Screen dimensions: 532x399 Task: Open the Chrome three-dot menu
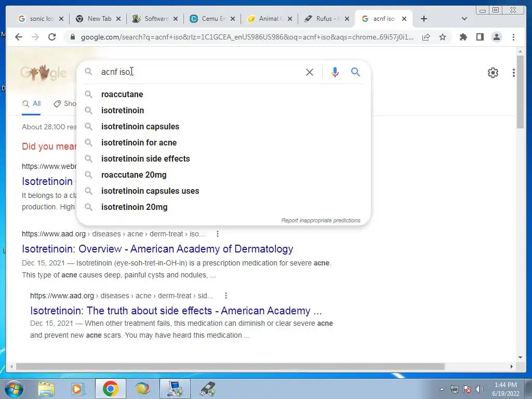tap(513, 37)
